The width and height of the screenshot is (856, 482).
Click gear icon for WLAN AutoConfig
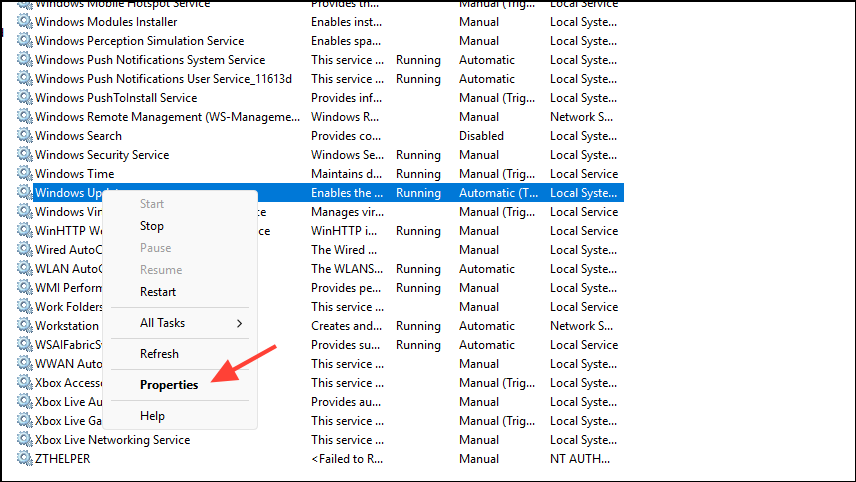25,269
